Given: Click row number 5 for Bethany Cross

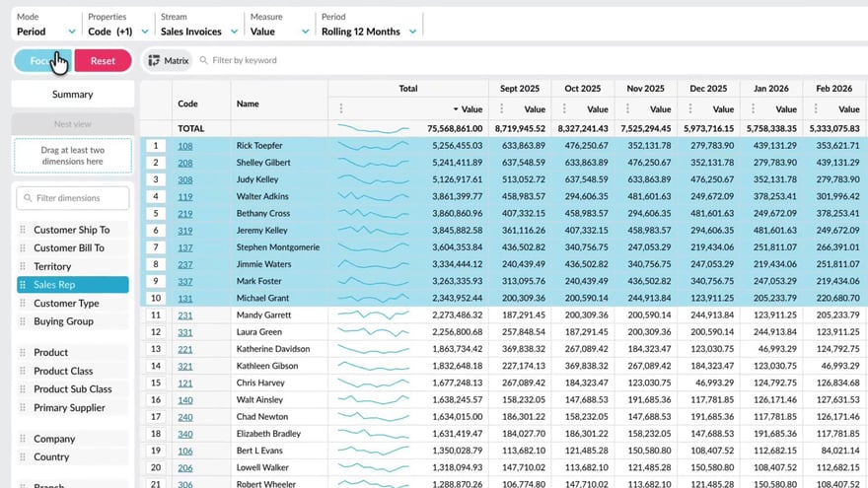Looking at the screenshot, I should tap(156, 214).
